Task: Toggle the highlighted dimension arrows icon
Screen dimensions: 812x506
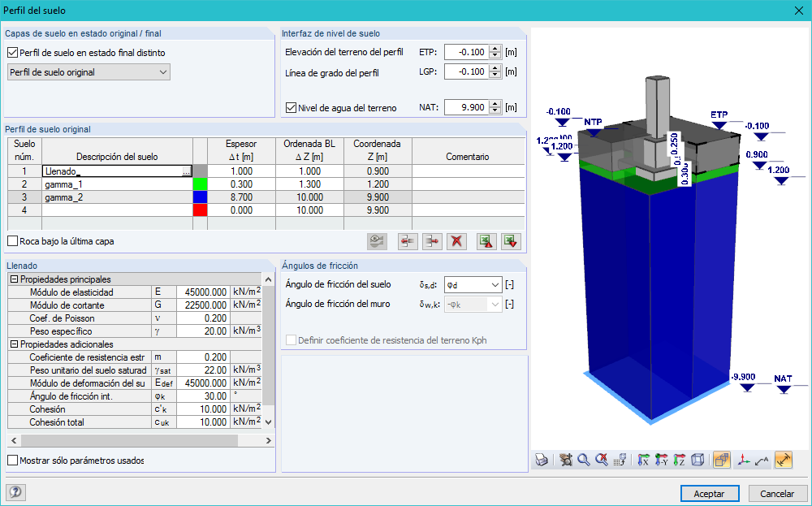Action: [x=784, y=460]
